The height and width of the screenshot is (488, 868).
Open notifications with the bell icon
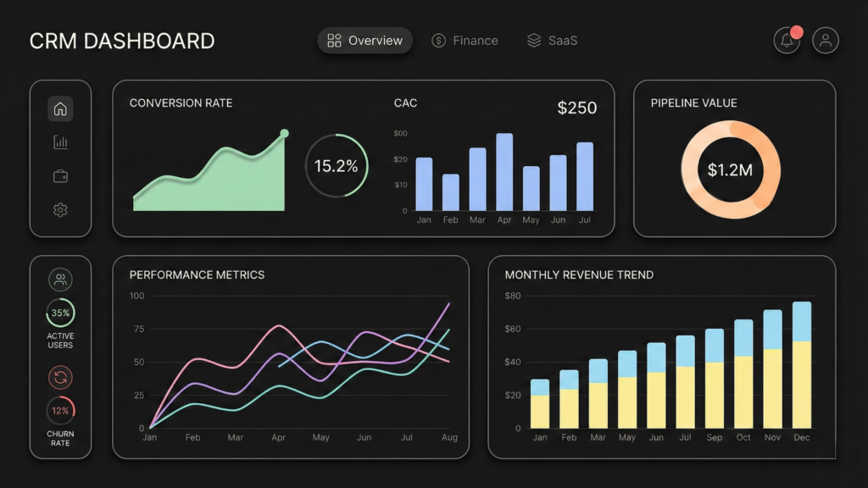click(x=787, y=40)
